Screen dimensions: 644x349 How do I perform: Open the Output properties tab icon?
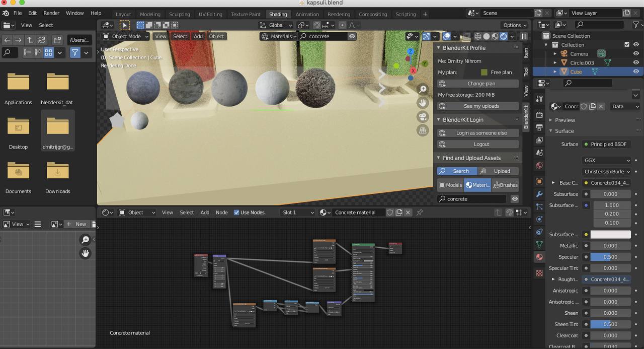(x=539, y=127)
